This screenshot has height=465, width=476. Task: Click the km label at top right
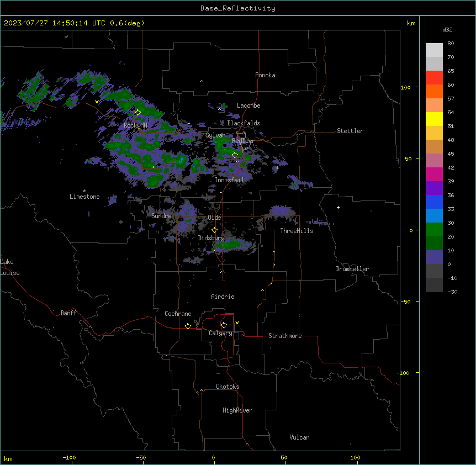point(411,23)
